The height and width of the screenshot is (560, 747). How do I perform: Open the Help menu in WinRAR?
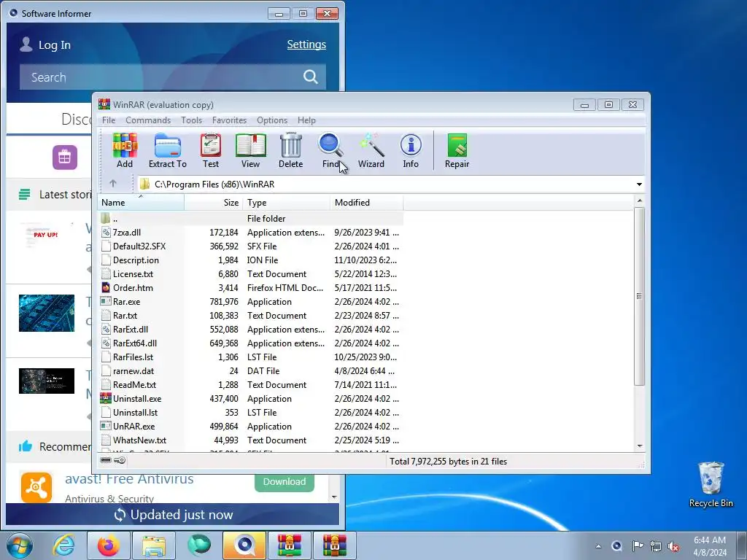click(306, 120)
